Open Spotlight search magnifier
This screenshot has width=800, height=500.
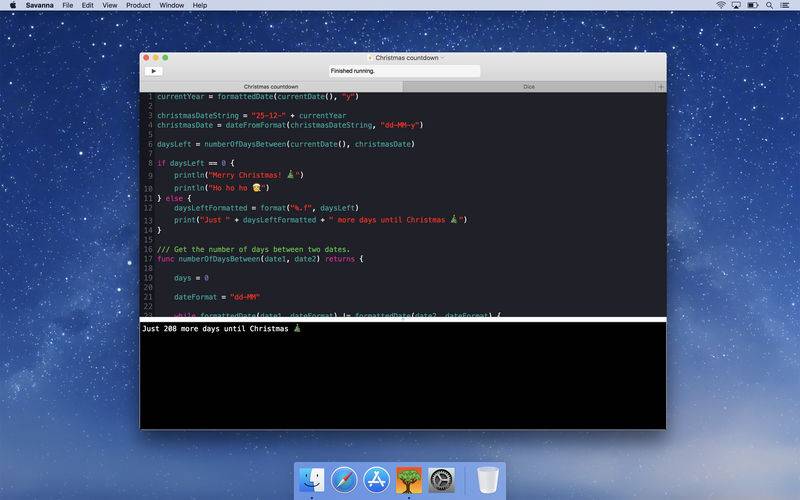click(x=769, y=5)
